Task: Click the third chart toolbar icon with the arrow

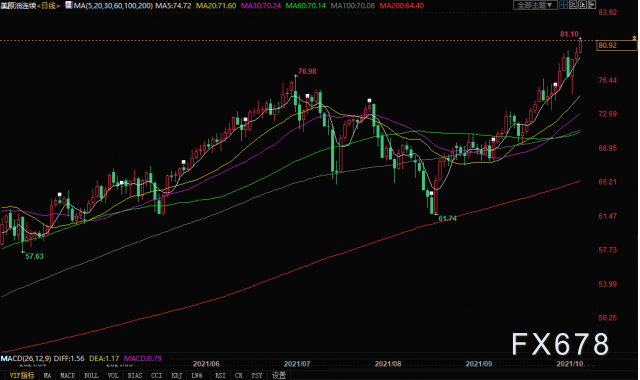Action: (x=582, y=4)
